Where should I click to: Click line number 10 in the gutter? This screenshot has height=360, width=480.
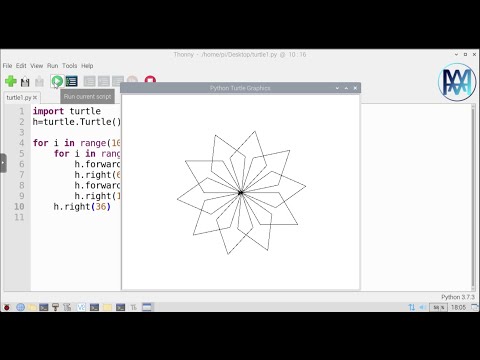point(19,207)
